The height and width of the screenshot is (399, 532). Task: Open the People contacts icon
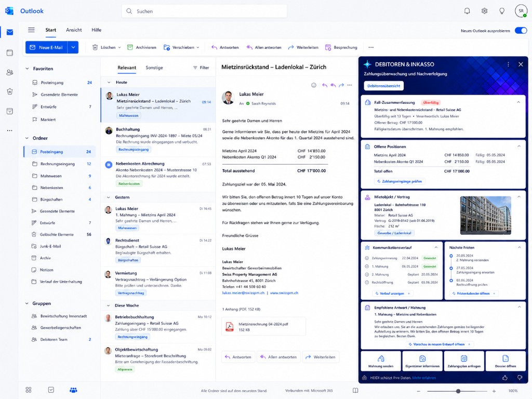pos(10,72)
